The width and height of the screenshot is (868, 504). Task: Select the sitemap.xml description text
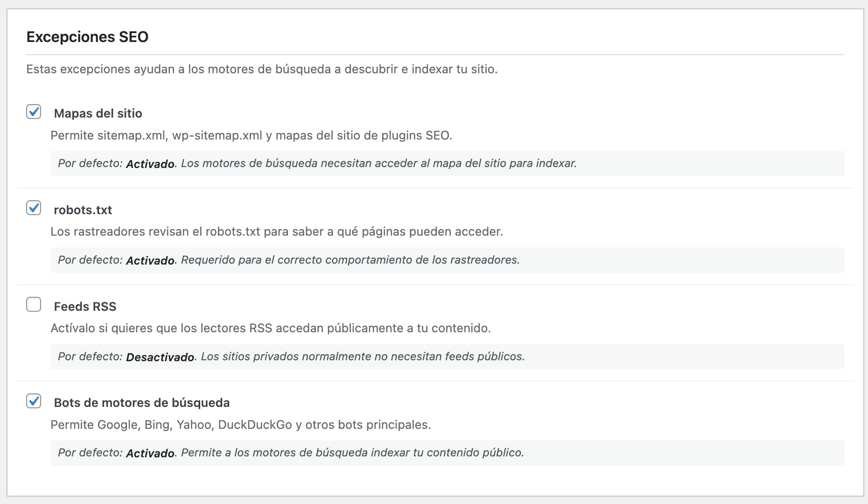tap(251, 136)
